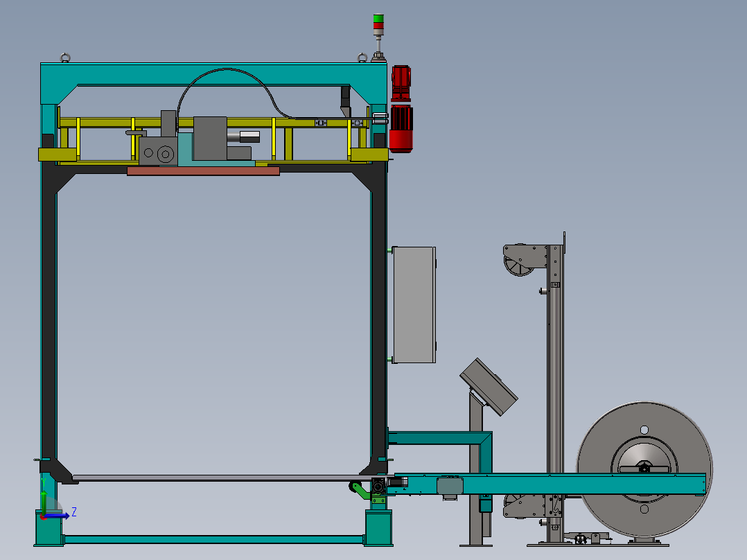Select the upper red gear motor housing

pos(401,83)
